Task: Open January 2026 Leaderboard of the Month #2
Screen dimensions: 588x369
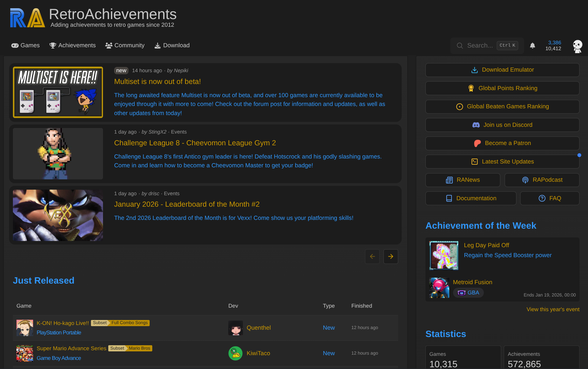Action: (187, 204)
